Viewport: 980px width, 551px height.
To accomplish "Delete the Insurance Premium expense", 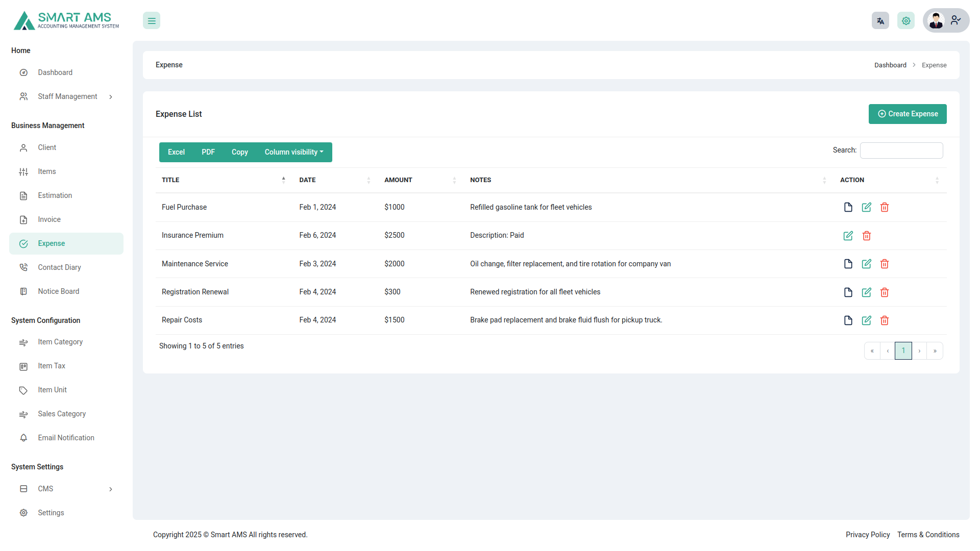I will [866, 236].
